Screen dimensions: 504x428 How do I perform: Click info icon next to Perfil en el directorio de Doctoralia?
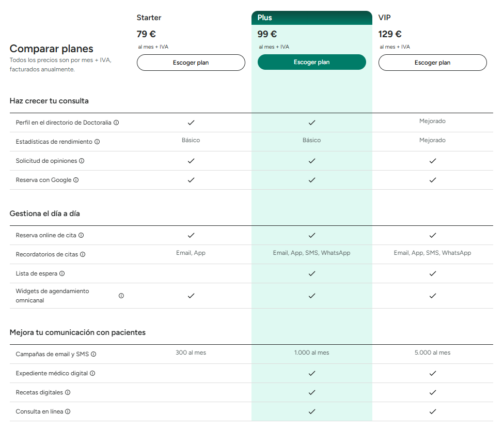click(x=116, y=123)
